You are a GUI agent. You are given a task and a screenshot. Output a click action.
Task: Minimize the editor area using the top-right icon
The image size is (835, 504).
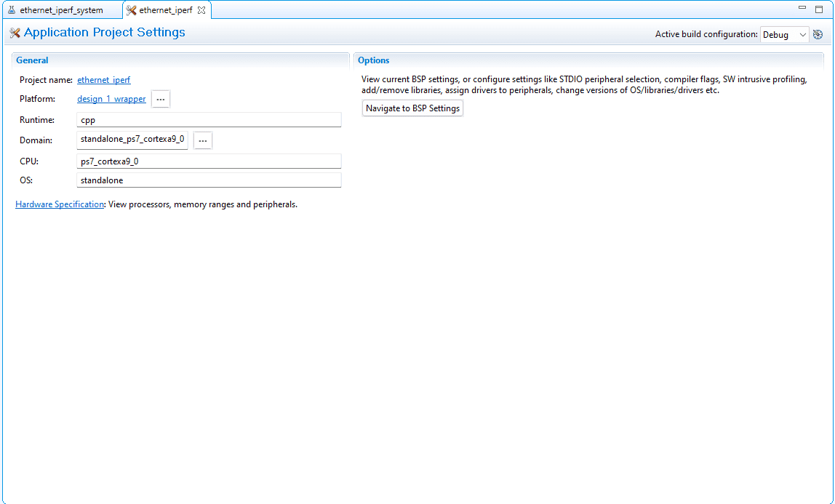pyautogui.click(x=802, y=8)
